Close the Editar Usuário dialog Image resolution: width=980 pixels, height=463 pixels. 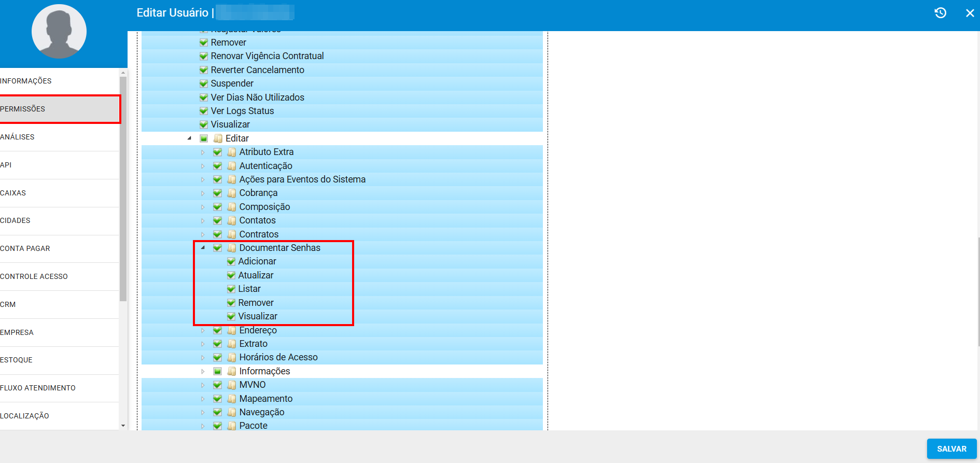click(970, 13)
